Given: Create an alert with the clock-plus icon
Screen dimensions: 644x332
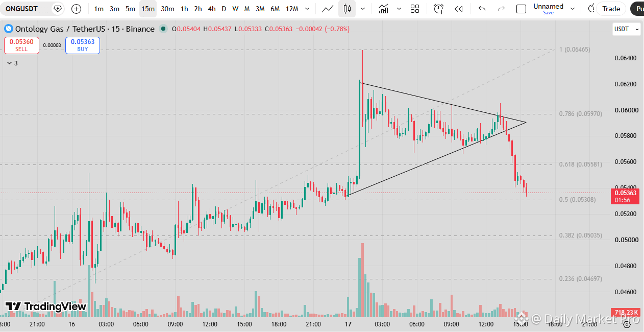Looking at the screenshot, I should (x=439, y=9).
